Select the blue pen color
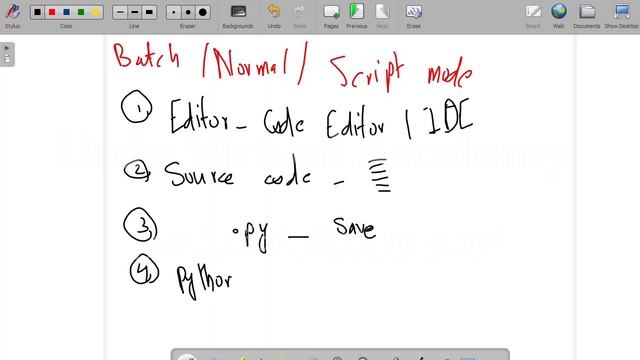The height and width of the screenshot is (360, 640). point(67,12)
